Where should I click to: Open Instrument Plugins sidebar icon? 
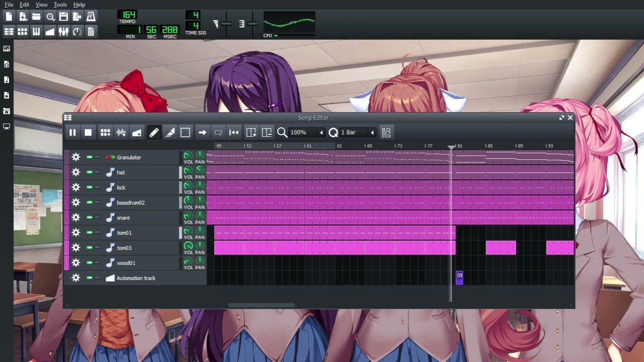[7, 49]
